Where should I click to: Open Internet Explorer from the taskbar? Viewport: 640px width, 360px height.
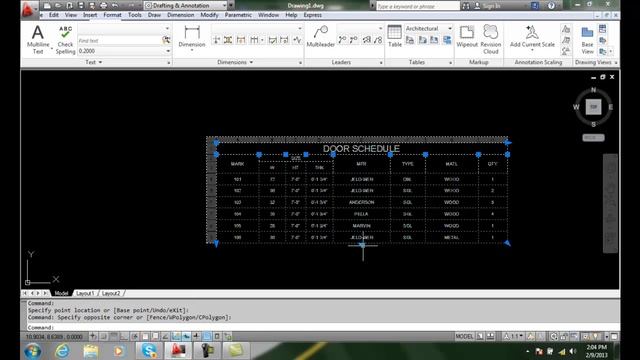(62, 351)
